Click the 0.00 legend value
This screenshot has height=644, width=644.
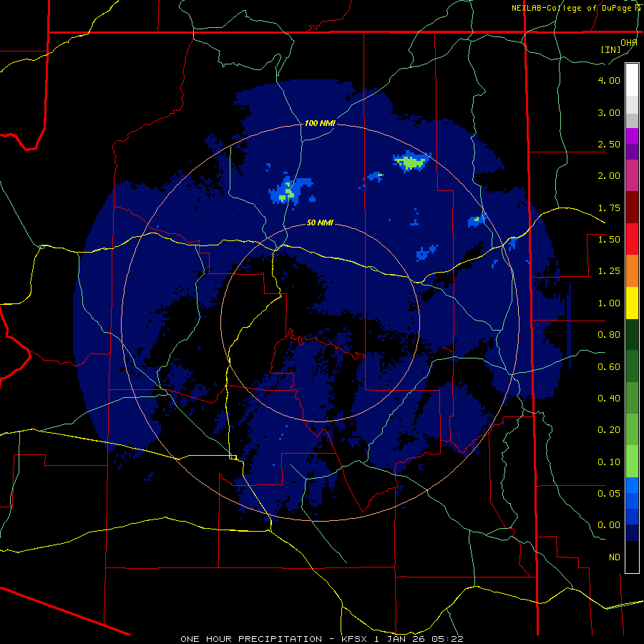[x=609, y=525]
